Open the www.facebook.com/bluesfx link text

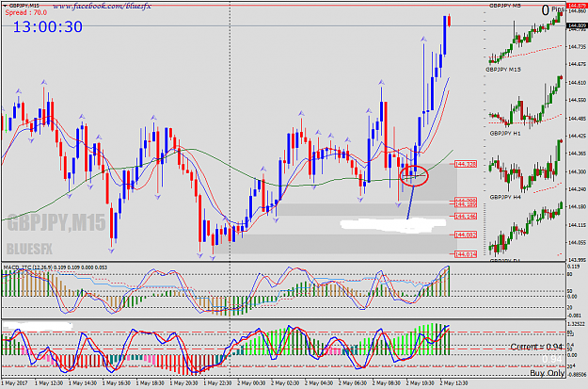102,6
